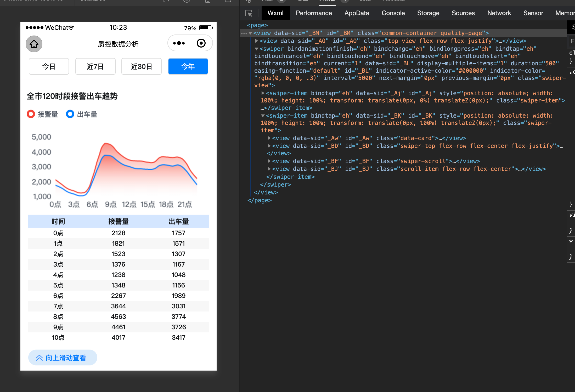Image resolution: width=575 pixels, height=392 pixels.
Task: Select the 近30日 filter button
Action: (x=141, y=67)
